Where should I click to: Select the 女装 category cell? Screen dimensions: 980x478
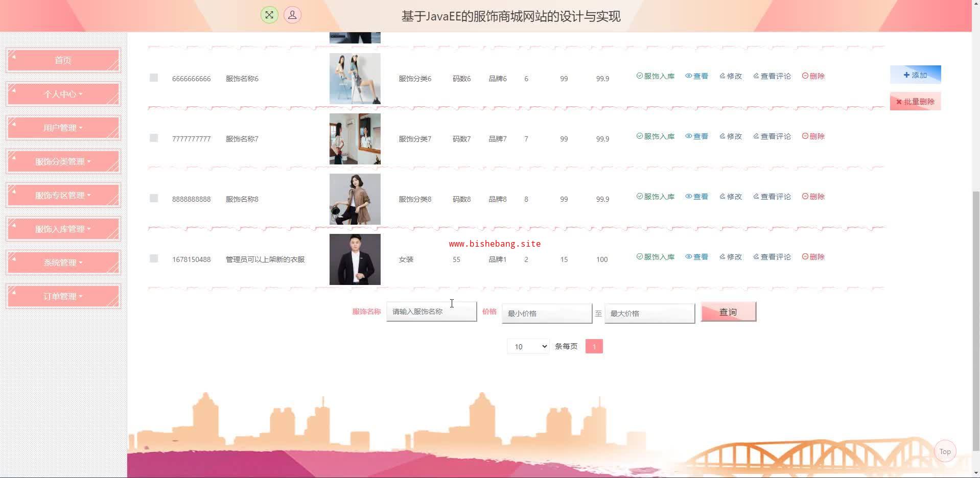pos(406,259)
